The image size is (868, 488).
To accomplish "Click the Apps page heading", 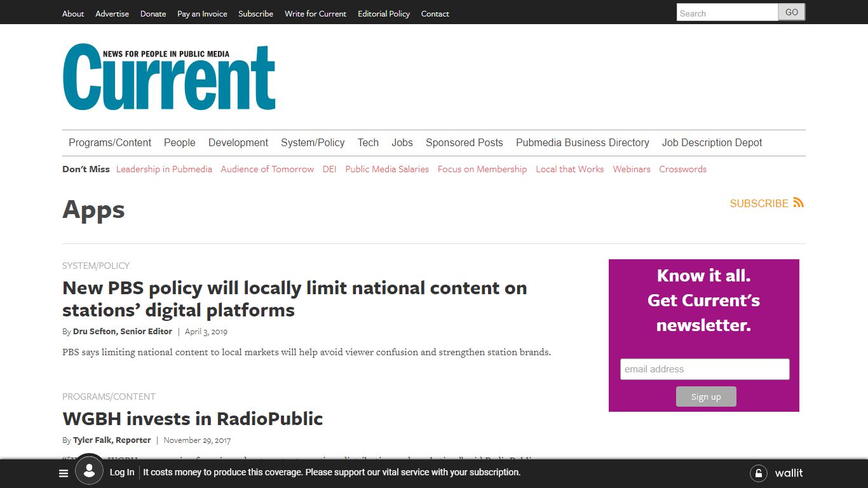I will point(93,210).
